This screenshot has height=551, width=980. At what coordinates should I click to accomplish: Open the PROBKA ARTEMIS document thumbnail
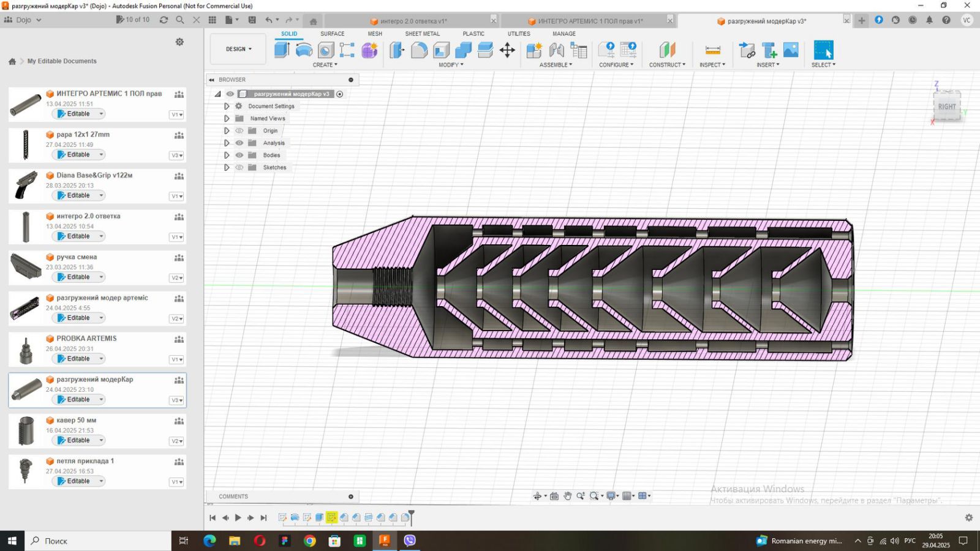[x=26, y=350]
